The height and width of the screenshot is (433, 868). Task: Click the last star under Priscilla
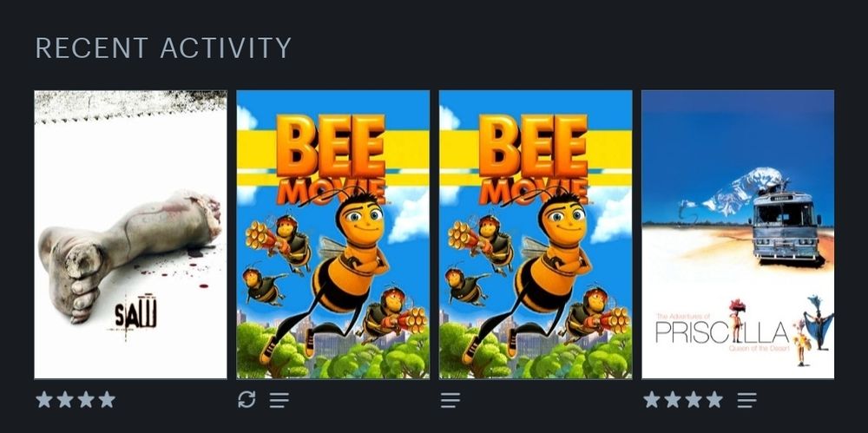[714, 399]
